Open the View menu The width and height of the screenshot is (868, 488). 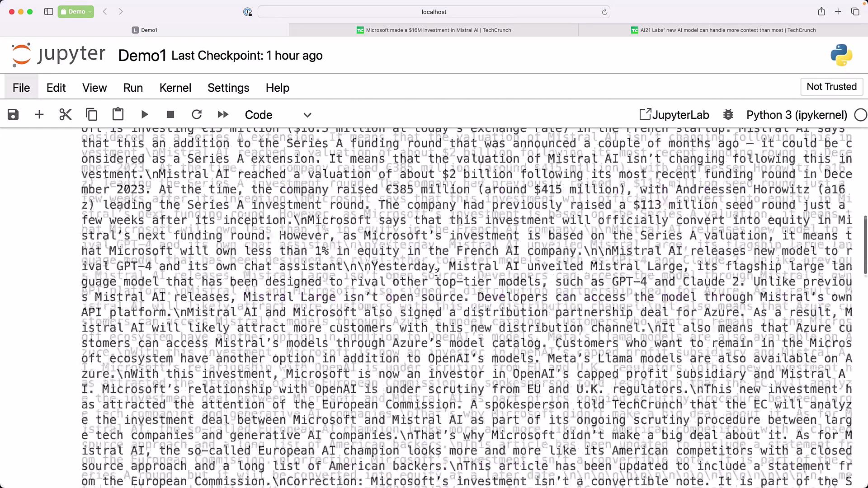[94, 88]
